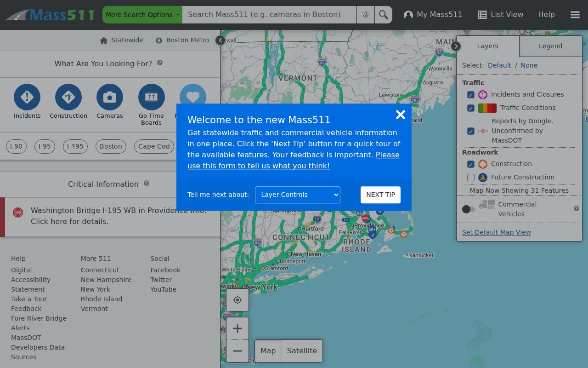Zoom out on the map
588x368 pixels.
click(237, 351)
